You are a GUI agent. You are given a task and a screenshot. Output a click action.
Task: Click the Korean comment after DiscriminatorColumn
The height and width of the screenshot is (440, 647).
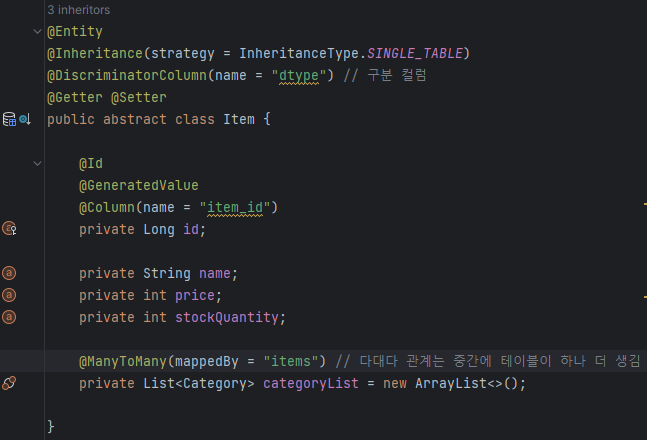point(385,76)
